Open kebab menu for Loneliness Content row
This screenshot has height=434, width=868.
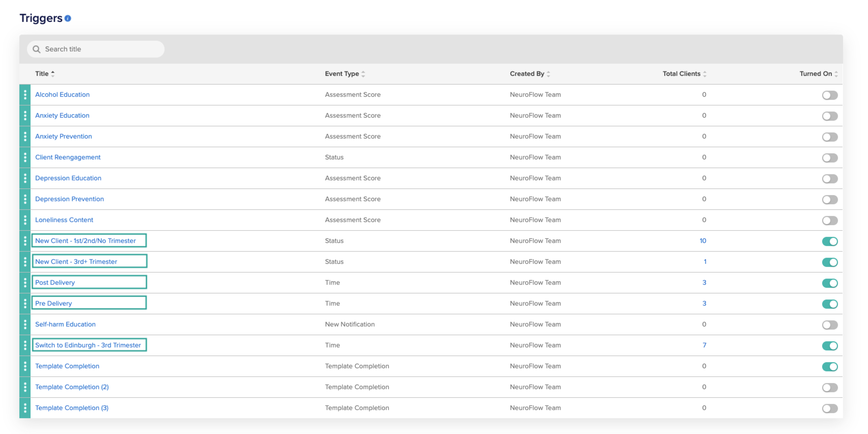pos(25,220)
